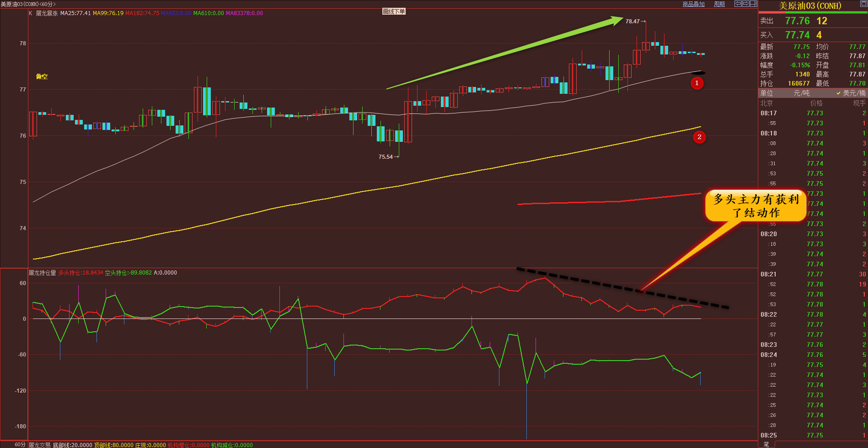This screenshot has width=868, height=448.
Task: Select the MA25:77.41 label
Action: 75,13
